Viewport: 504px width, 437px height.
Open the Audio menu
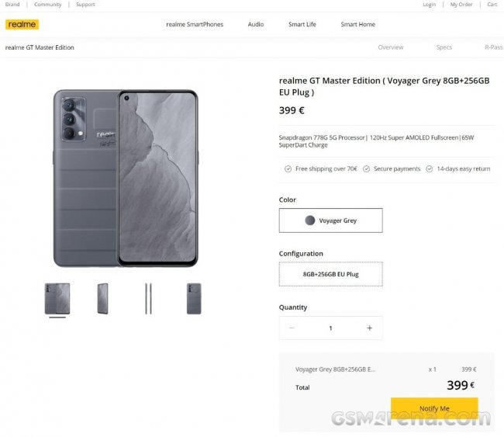[256, 24]
